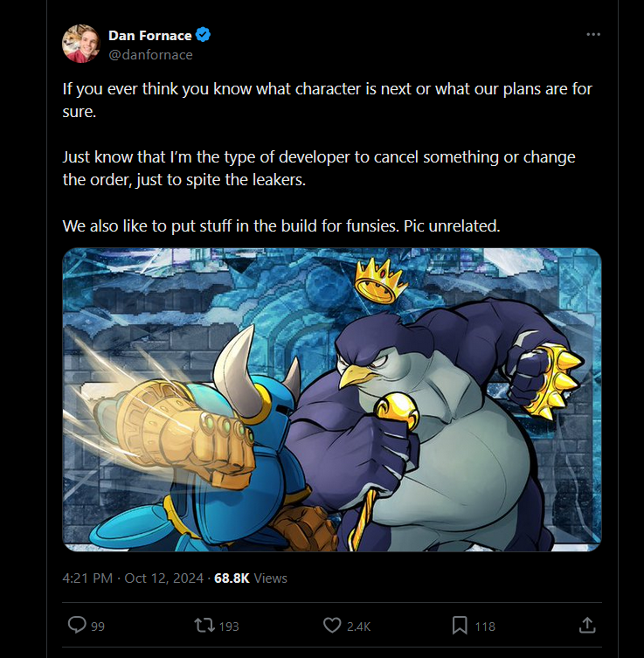Click Dan Fornace's profile avatar photo

[81, 44]
